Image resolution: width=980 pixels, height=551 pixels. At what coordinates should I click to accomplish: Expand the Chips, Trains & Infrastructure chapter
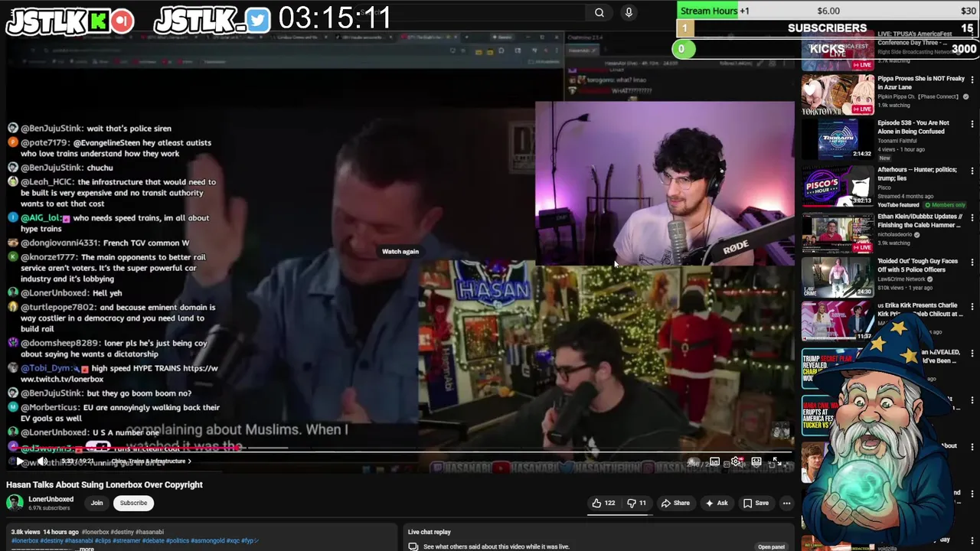[x=152, y=461]
